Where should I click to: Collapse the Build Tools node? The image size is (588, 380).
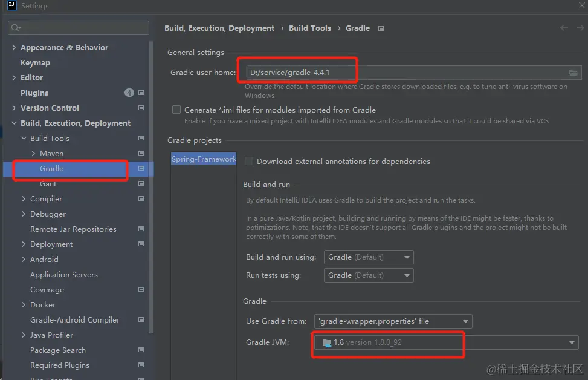pos(24,138)
